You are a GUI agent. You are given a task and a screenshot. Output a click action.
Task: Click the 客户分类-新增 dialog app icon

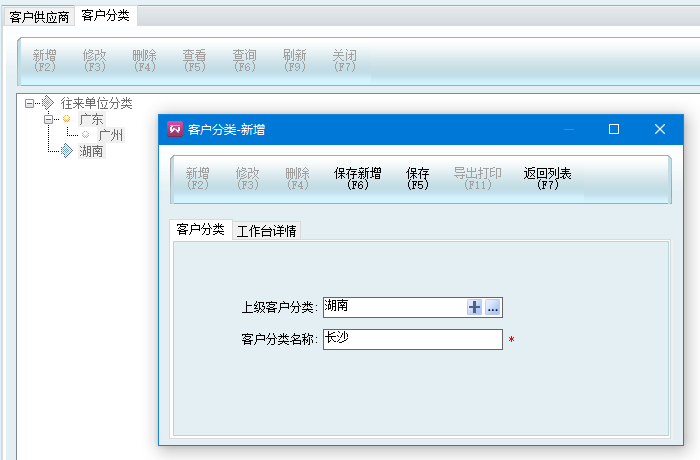click(175, 129)
